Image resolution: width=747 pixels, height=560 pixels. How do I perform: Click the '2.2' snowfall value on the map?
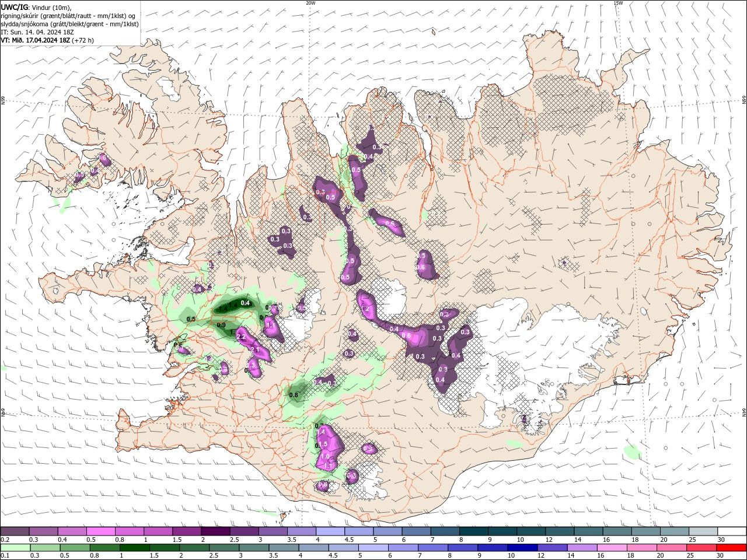point(240,337)
